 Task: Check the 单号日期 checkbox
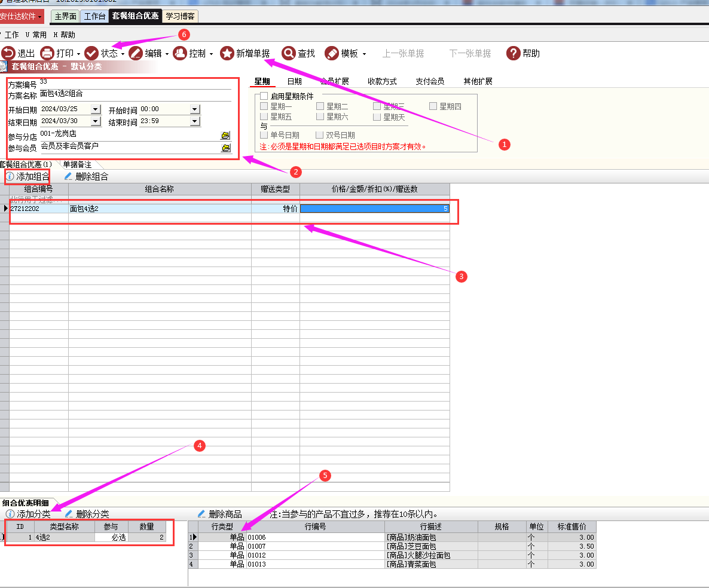264,134
